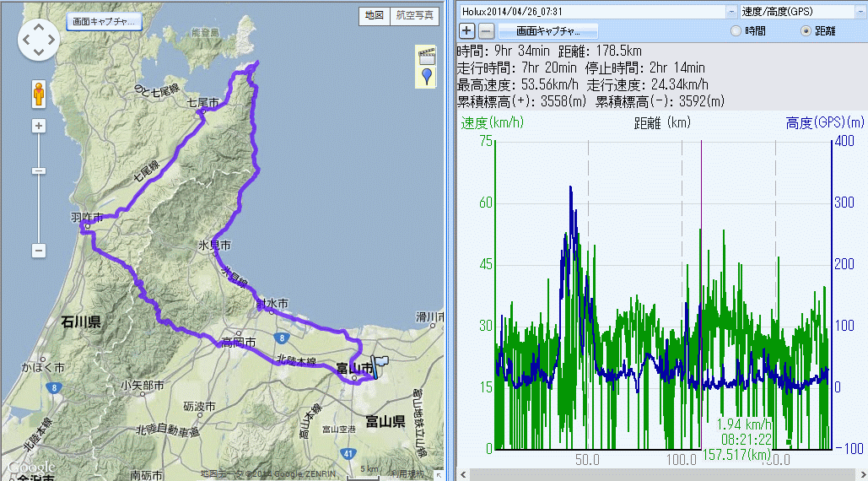
Task: Open the Holux track log dropdown
Action: coord(730,12)
